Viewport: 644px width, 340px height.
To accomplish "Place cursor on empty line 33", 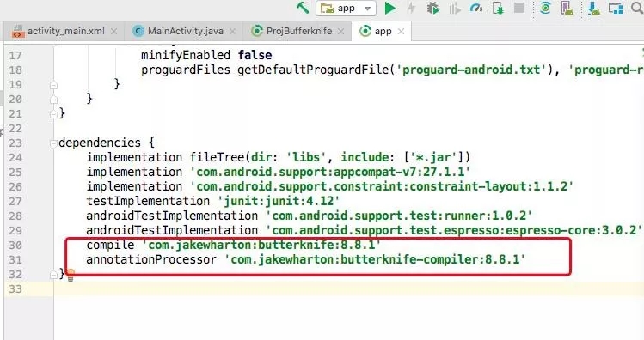I will coord(349,289).
